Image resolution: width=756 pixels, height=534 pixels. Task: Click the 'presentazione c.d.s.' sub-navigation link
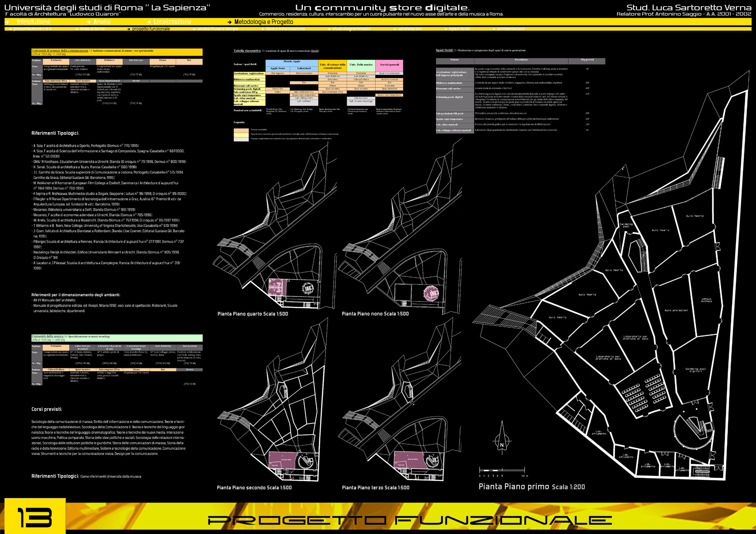point(32,29)
